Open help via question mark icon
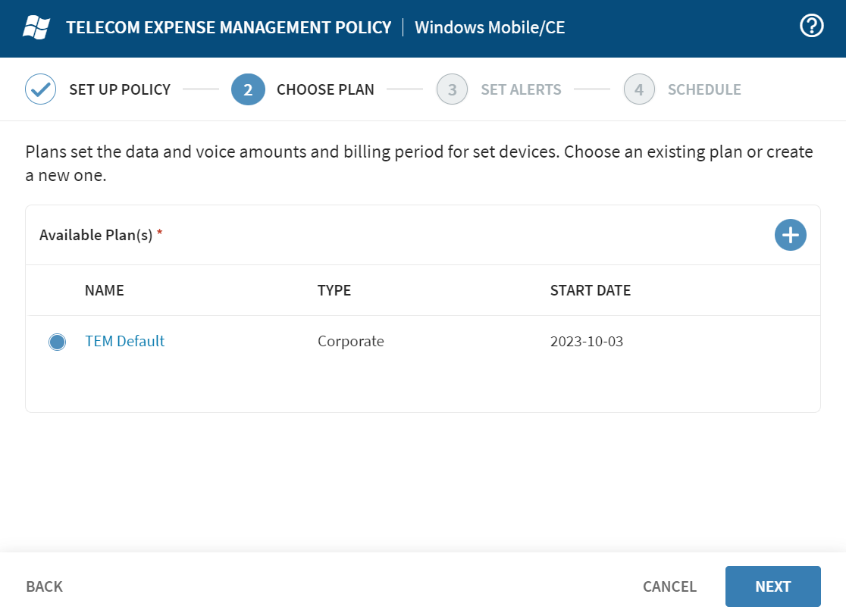Screen dimensions: 846x616 coord(811,27)
